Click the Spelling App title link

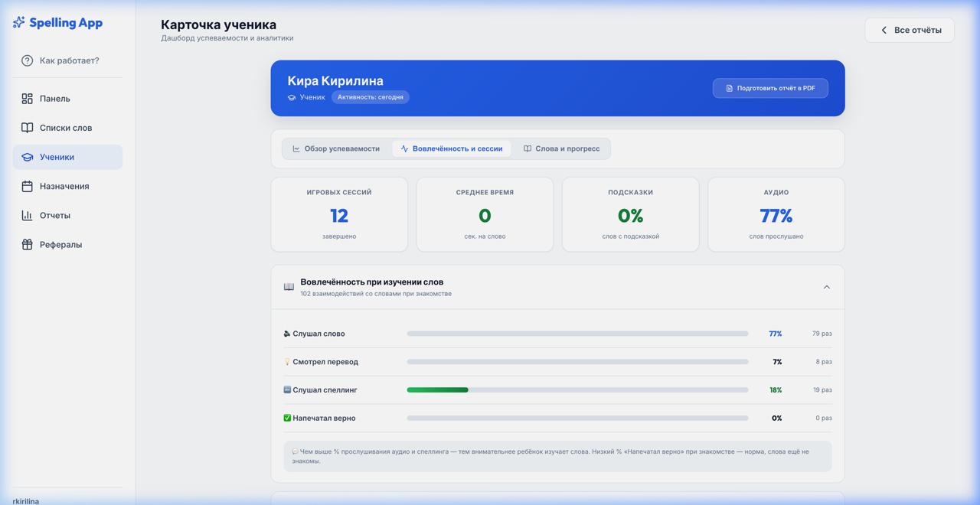pyautogui.click(x=66, y=23)
